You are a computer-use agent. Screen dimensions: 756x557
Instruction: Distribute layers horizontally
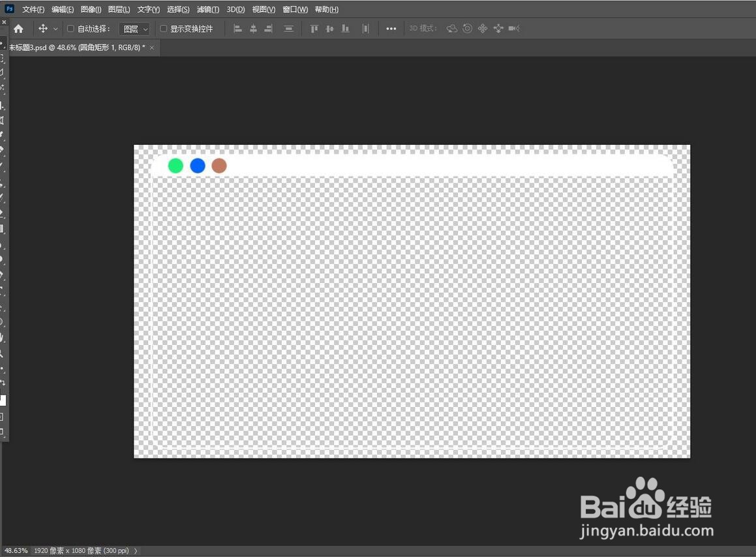365,29
